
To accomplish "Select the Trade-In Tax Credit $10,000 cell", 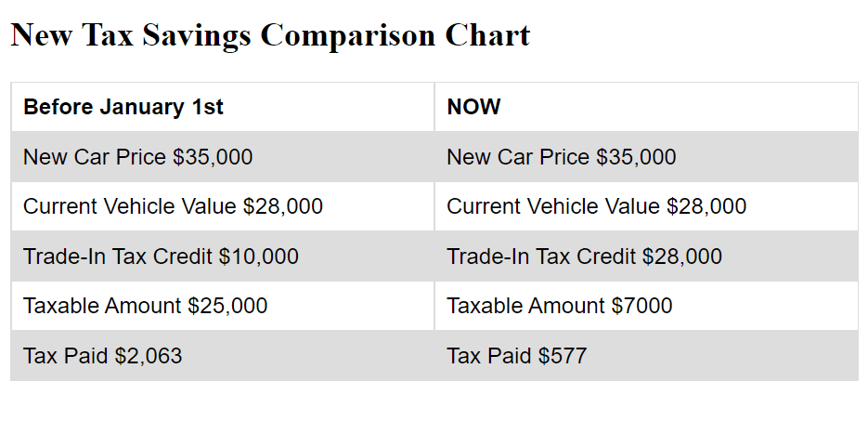I will click(x=223, y=256).
